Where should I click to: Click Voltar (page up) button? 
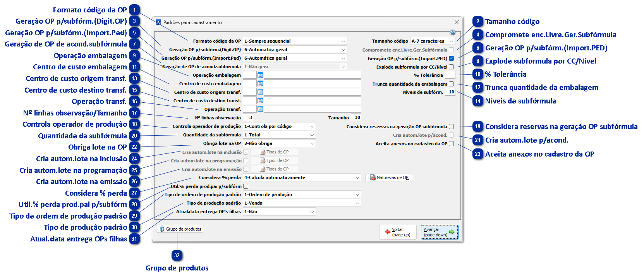coord(398,232)
